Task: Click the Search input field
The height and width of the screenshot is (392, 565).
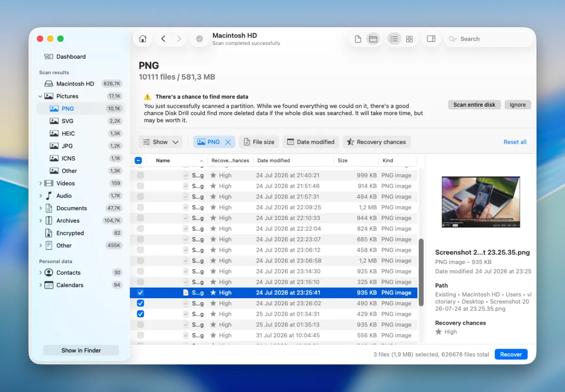Action: point(489,39)
